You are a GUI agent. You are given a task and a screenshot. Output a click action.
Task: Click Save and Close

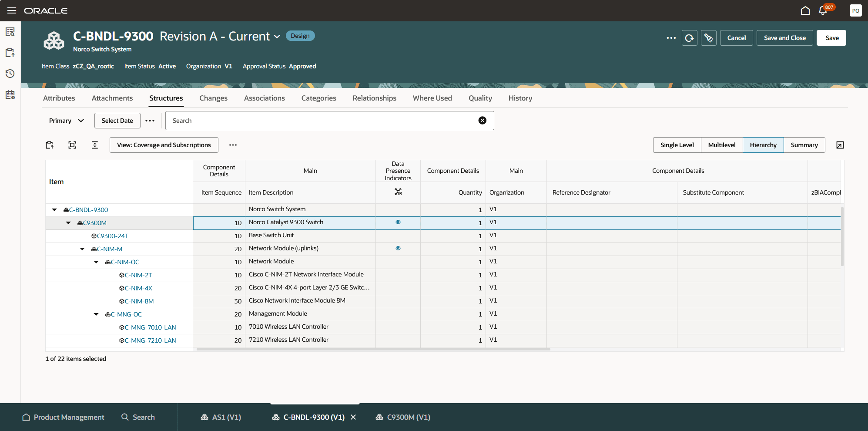coord(785,38)
